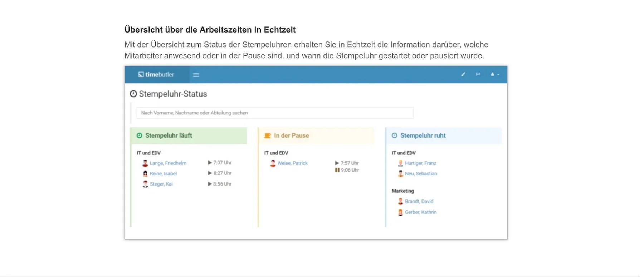Screen dimensions: 644x277
Task: Click Gerber Kathrin's avatar icon
Action: click(400, 212)
